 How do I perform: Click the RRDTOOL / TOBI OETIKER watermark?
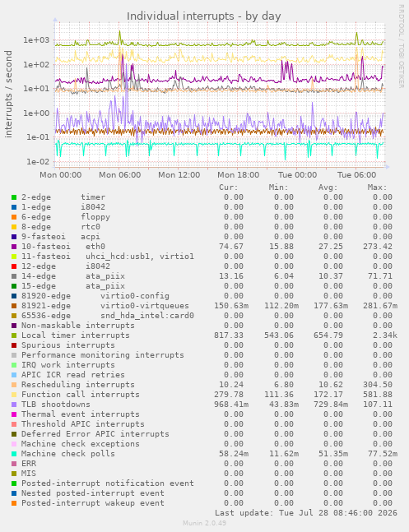click(401, 46)
